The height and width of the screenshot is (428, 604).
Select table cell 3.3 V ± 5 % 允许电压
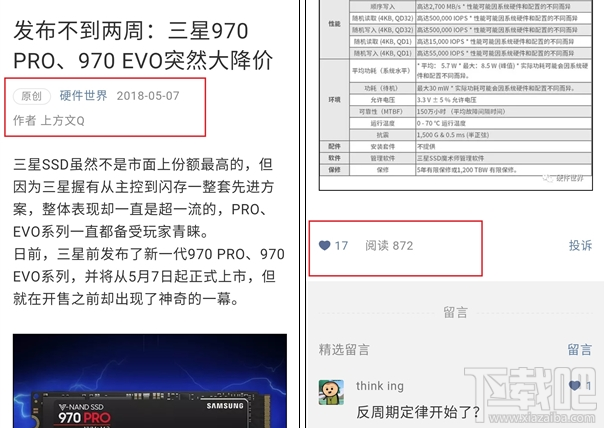coord(446,100)
